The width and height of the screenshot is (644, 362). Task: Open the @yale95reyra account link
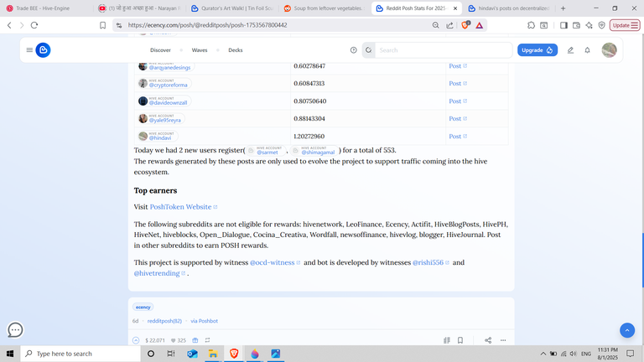(x=161, y=118)
